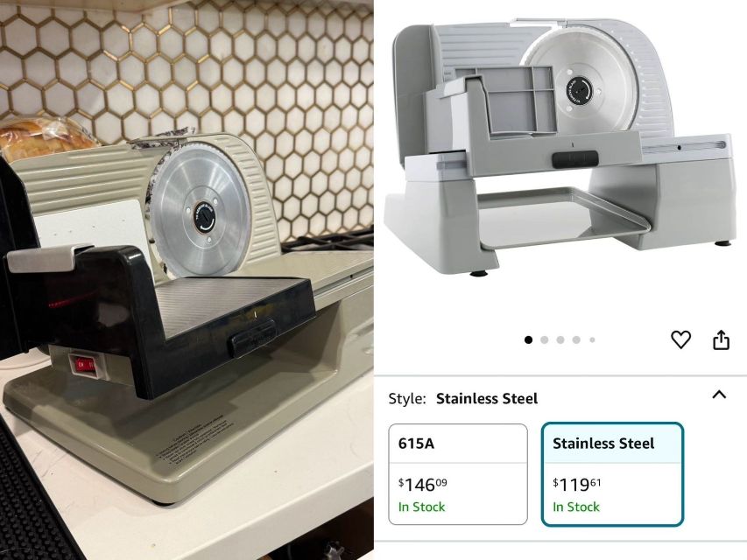Click In Stock under 615A
This screenshot has width=747, height=560.
point(421,507)
